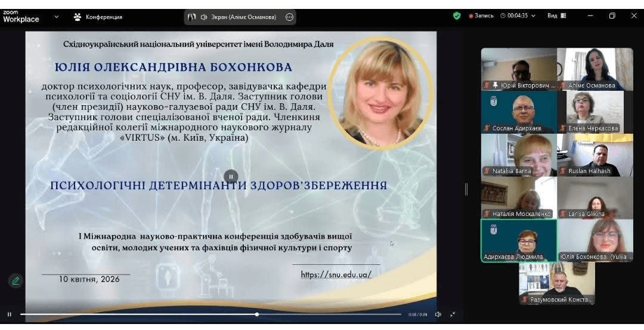644x330 pixels.
Task: Click the participant panel divider handle
Action: [466, 189]
